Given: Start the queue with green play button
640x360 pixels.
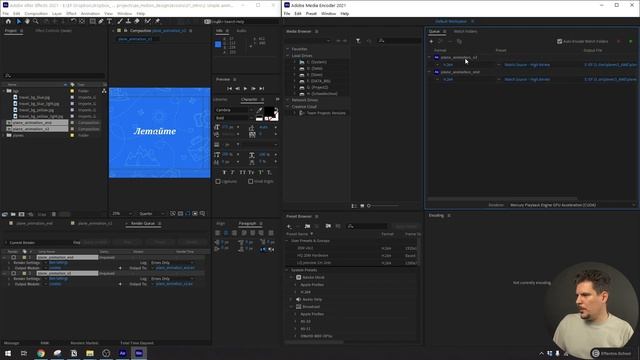Looking at the screenshot, I should [631, 41].
